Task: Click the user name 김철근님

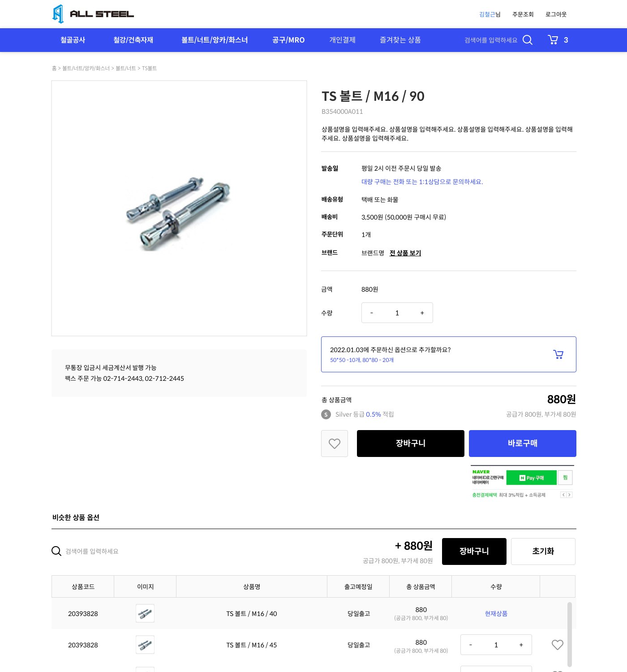Action: tap(490, 14)
